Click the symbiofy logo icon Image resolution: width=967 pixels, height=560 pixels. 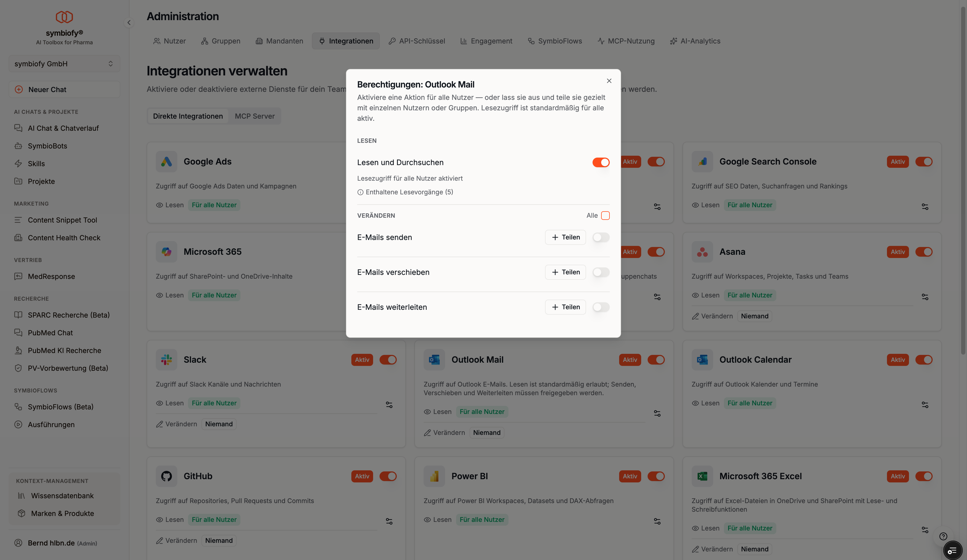pos(64,17)
